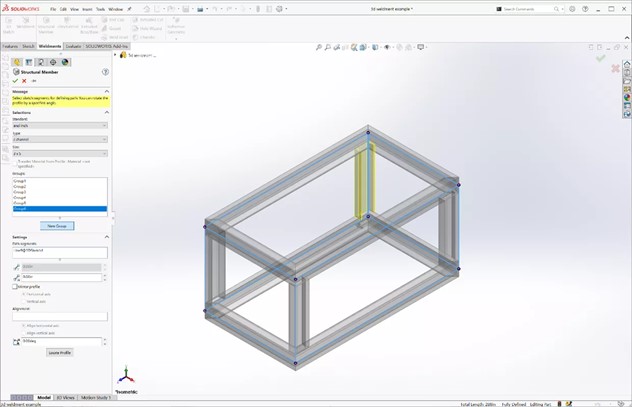Open view settings monitor icon
This screenshot has width=632, height=407.
421,48
